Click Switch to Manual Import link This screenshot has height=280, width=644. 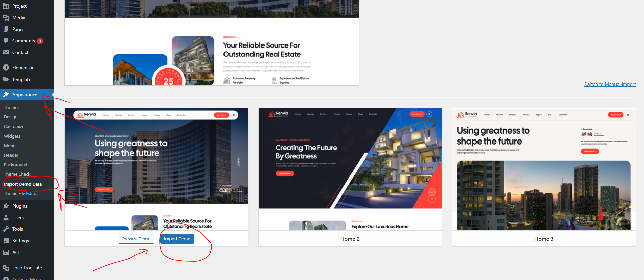point(610,84)
